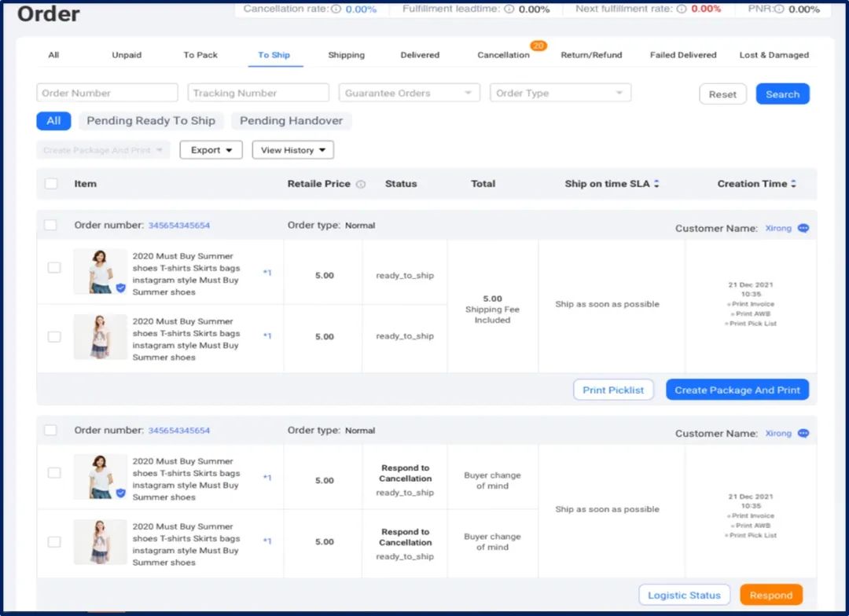Image resolution: width=849 pixels, height=616 pixels.
Task: Click the PNR info icon
Action: pyautogui.click(x=778, y=9)
